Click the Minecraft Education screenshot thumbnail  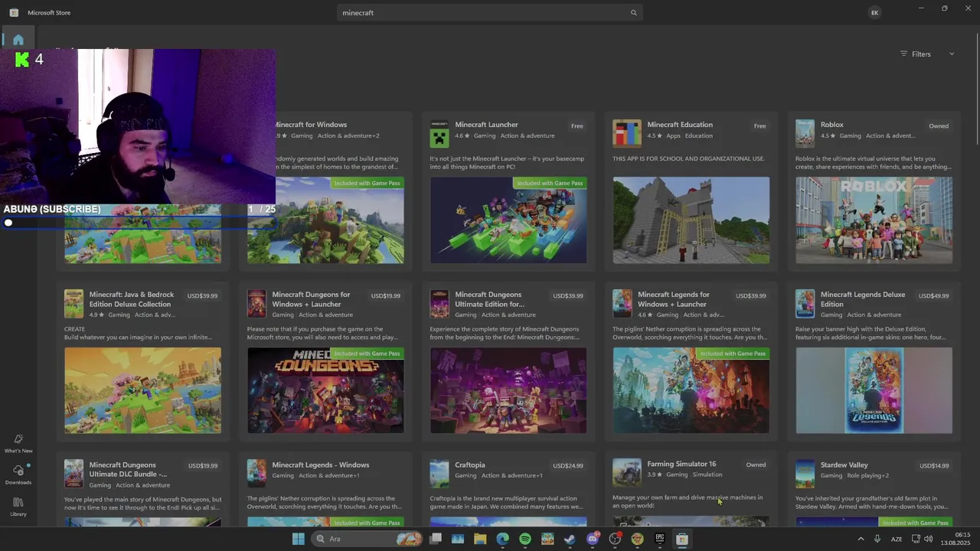[691, 220]
